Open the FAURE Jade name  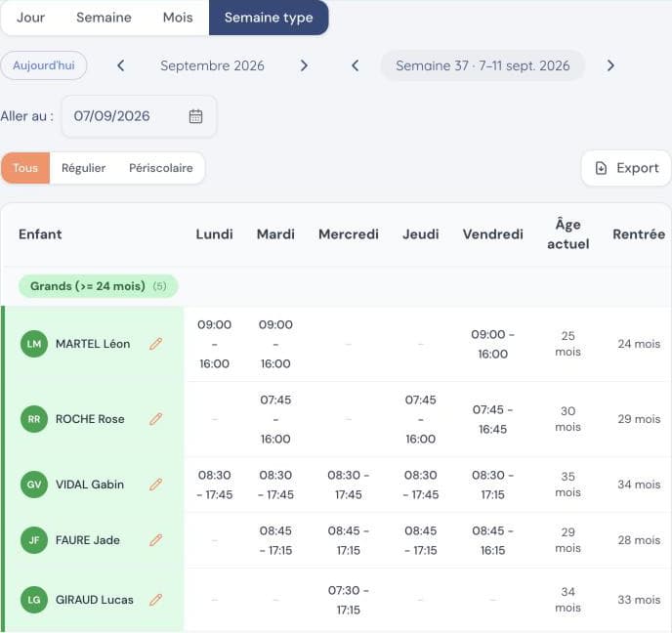point(88,540)
